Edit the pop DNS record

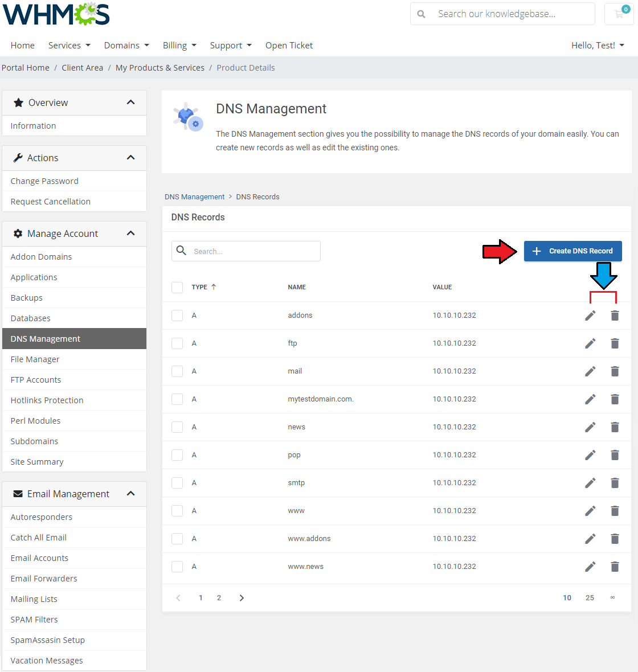coord(590,454)
